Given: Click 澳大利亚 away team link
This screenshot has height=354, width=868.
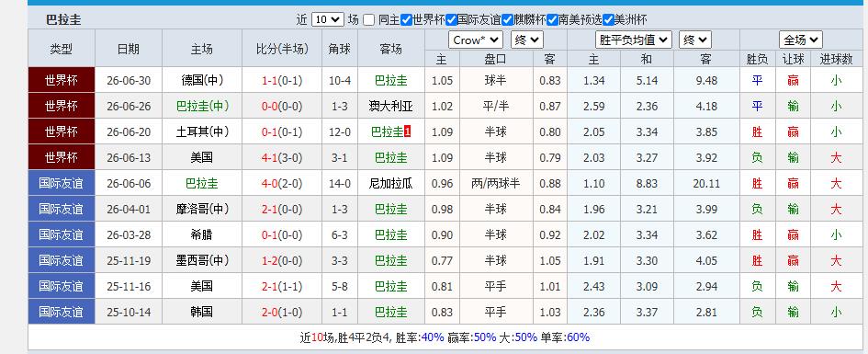Looking at the screenshot, I should coord(390,107).
